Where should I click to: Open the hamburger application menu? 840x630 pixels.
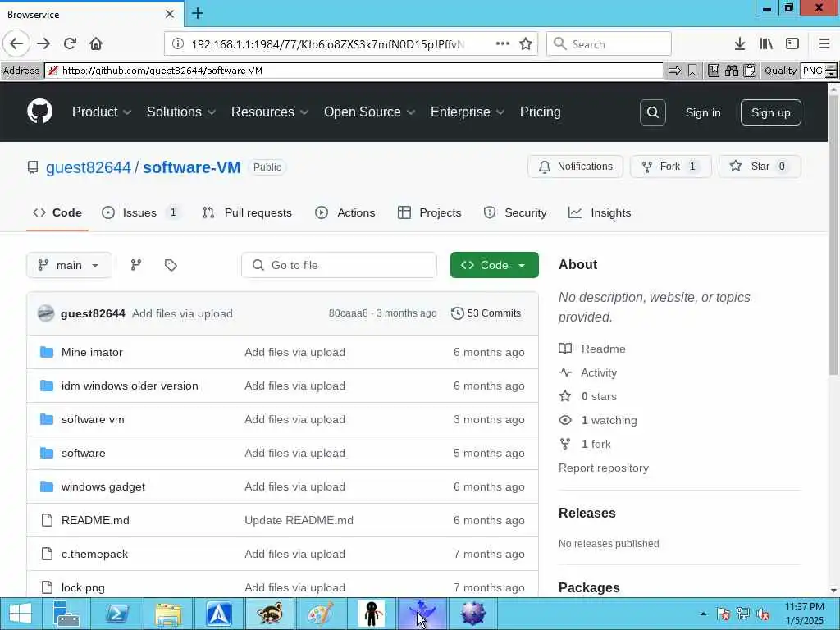(x=824, y=44)
